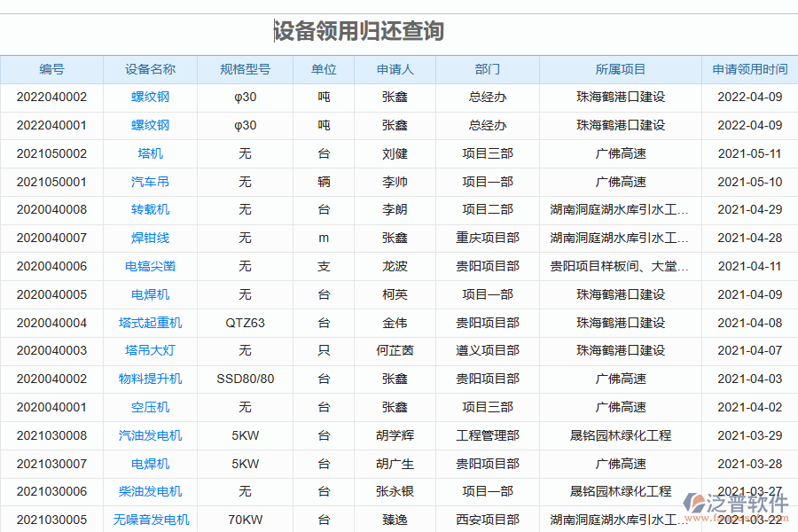The width and height of the screenshot is (798, 532).
Task: Click the 所属项目 column header
Action: click(621, 69)
